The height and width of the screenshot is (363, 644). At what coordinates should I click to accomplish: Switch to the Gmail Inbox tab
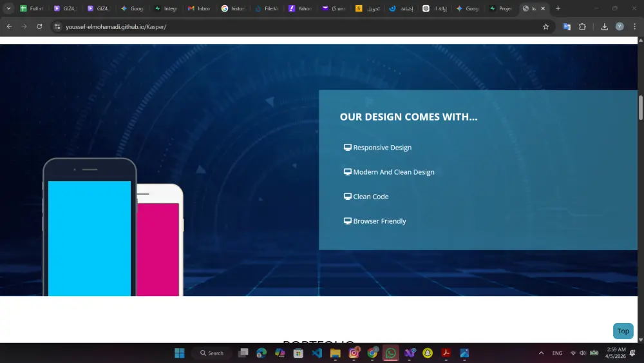[x=200, y=8]
